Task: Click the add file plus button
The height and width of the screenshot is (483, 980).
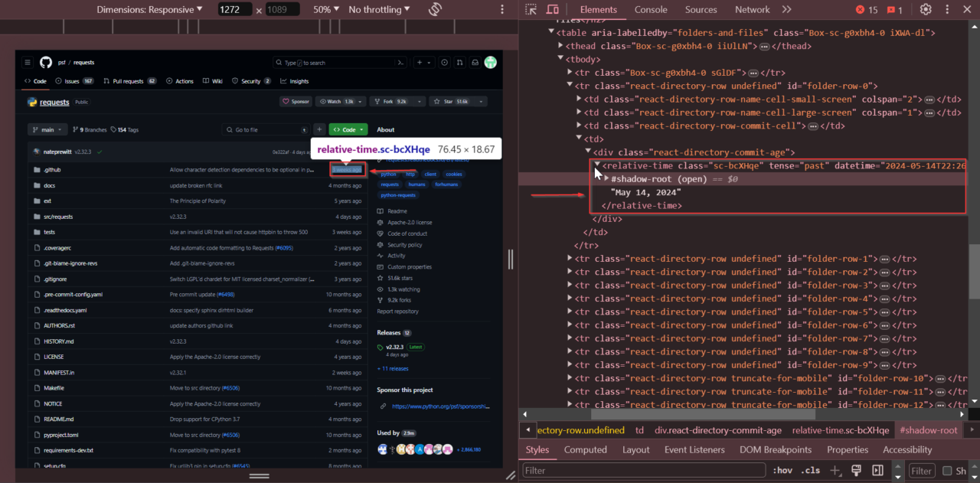Action: [319, 129]
